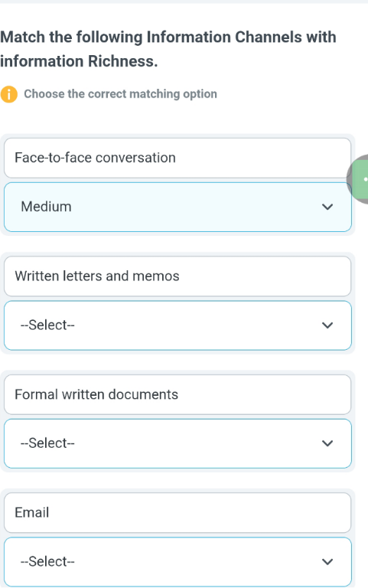Screen dimensions: 368x588
Task: Click chevron arrow in the Medium dropdown
Action: [327, 207]
